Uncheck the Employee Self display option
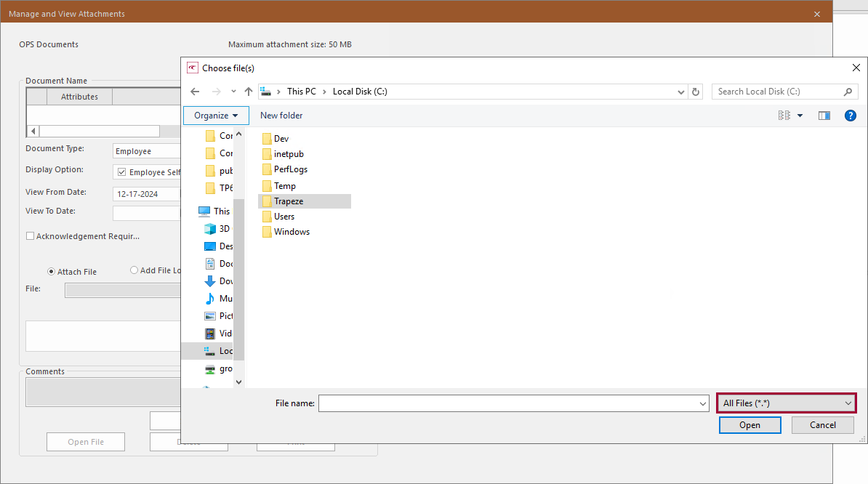The image size is (868, 484). (121, 172)
